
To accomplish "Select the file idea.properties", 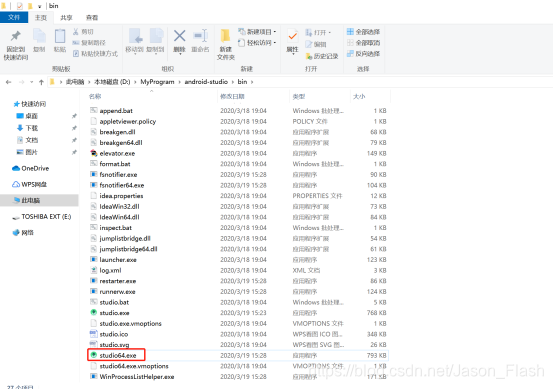I will pos(121,196).
